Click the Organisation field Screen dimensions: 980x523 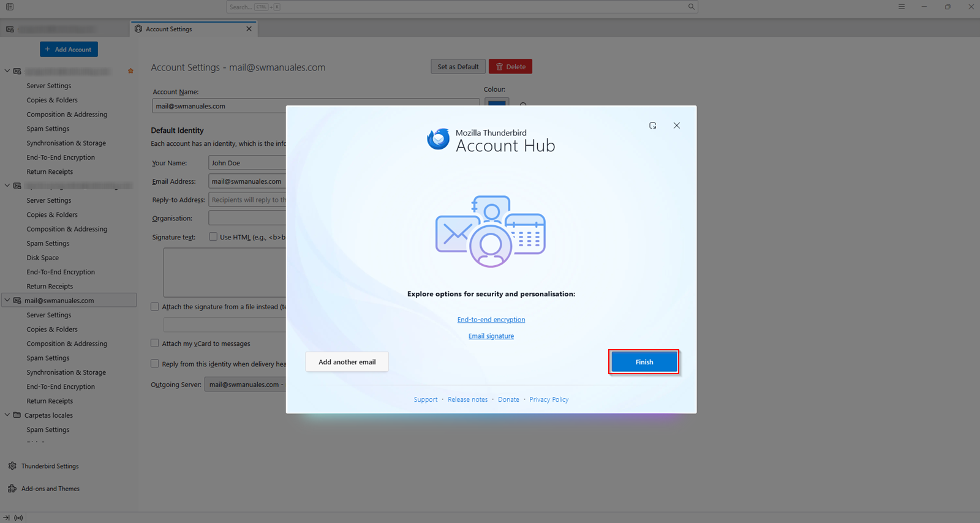point(247,218)
